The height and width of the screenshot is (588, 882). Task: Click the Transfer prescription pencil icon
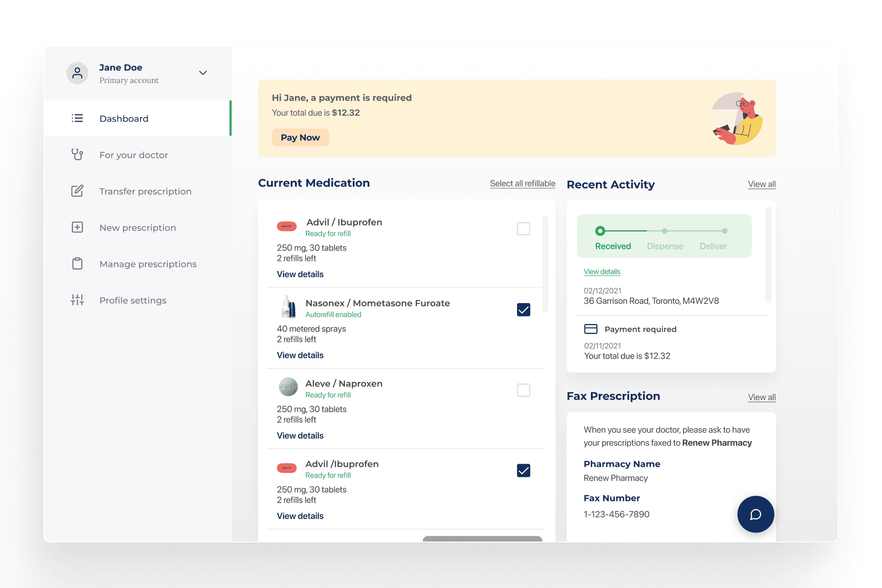77,191
